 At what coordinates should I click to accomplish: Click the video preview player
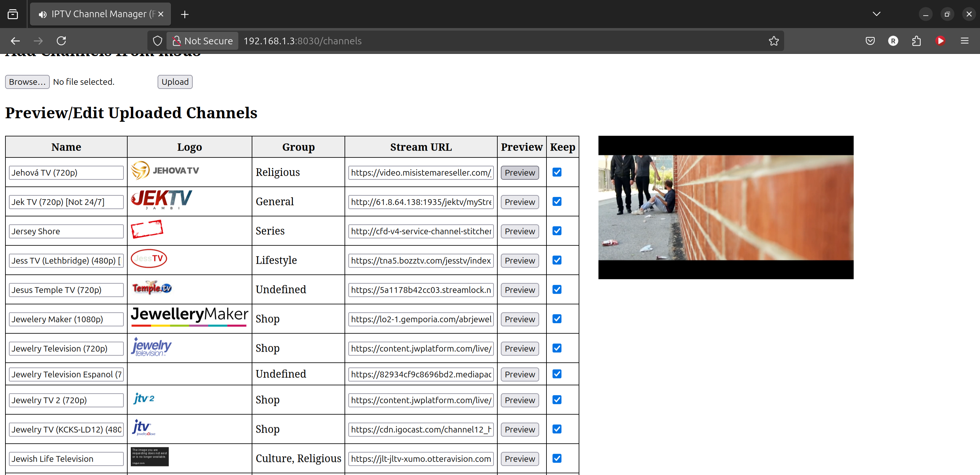[x=725, y=207]
